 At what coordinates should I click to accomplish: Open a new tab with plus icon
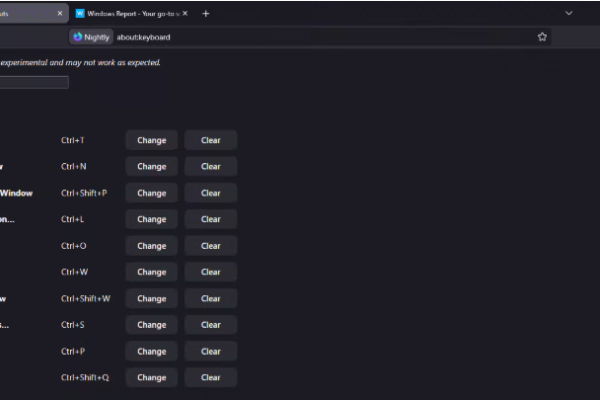click(x=206, y=14)
